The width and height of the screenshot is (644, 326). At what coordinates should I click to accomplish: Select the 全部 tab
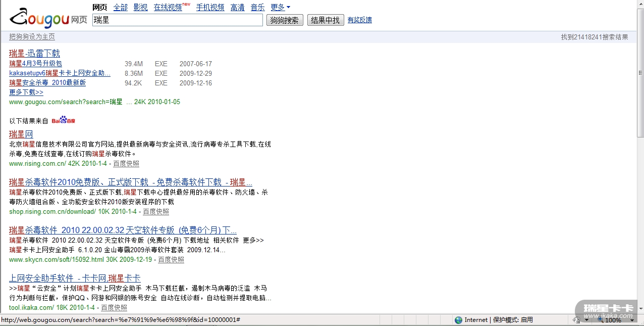coord(120,7)
